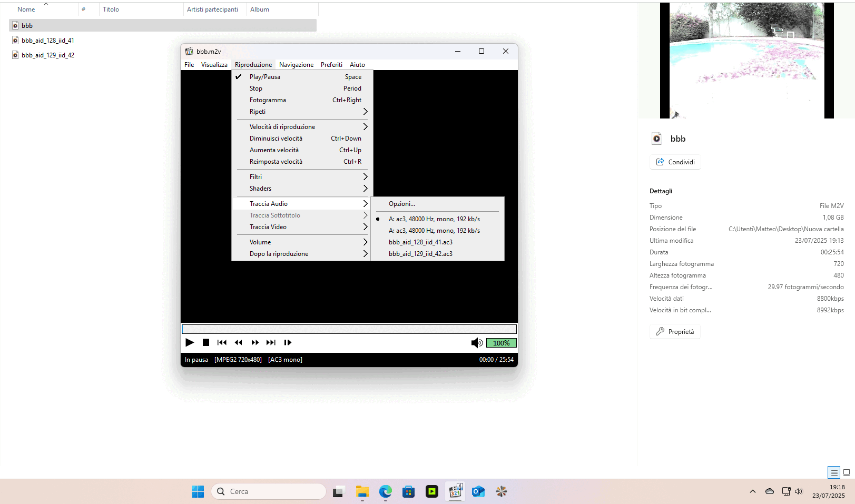The width and height of the screenshot is (855, 504).
Task: Skip to next track icon
Action: tap(271, 343)
